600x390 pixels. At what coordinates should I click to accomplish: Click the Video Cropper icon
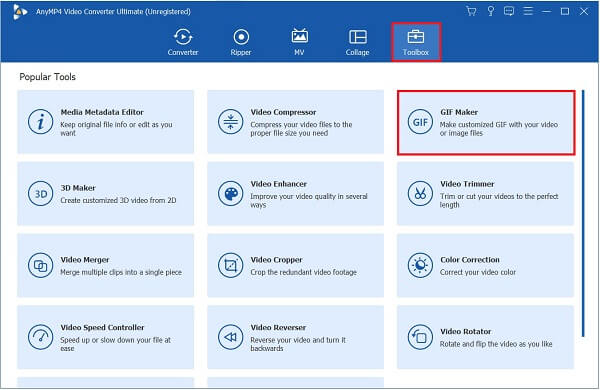click(230, 265)
